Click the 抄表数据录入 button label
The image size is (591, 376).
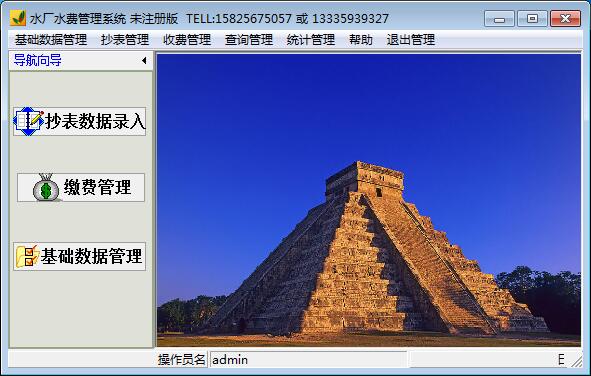pyautogui.click(x=95, y=121)
